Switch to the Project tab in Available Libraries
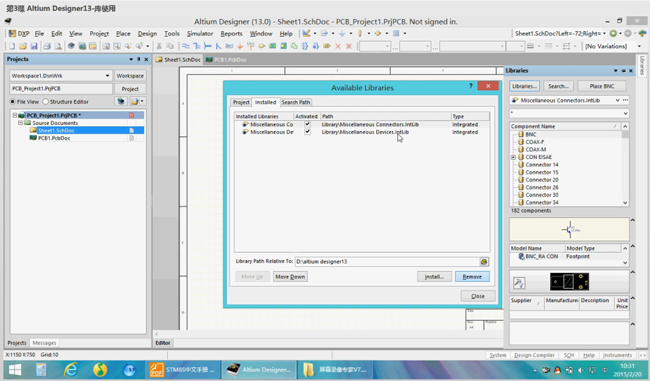This screenshot has width=650, height=381. (x=241, y=102)
